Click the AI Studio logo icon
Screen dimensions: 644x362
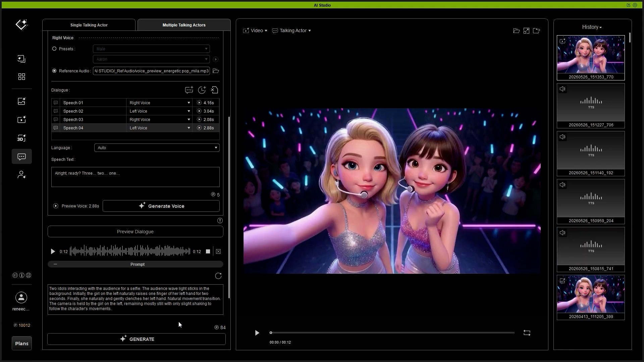click(x=22, y=24)
